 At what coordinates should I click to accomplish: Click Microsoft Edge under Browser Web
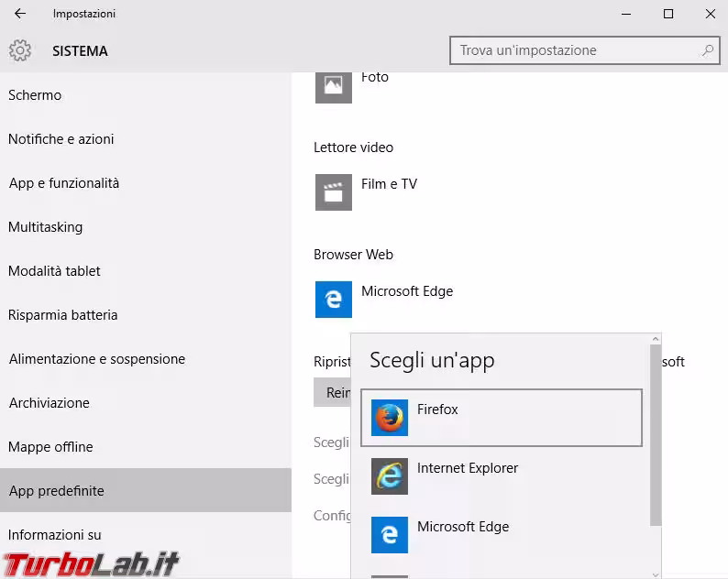coord(407,291)
